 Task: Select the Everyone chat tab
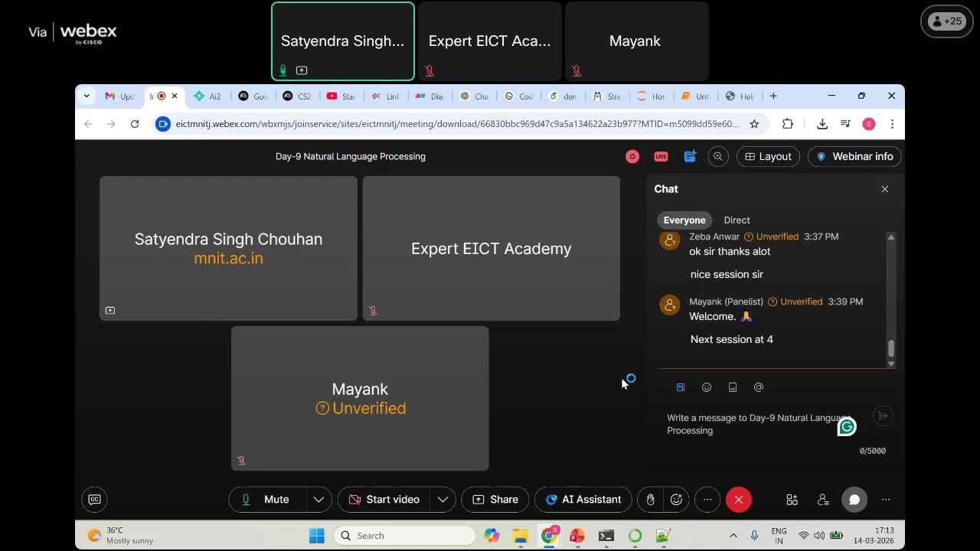tap(684, 220)
